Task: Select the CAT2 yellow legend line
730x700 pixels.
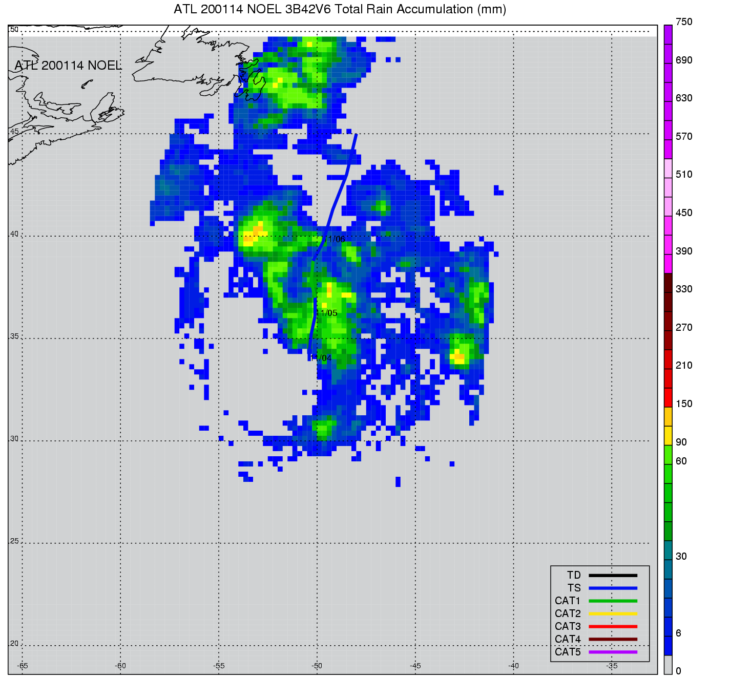Action: coord(613,613)
